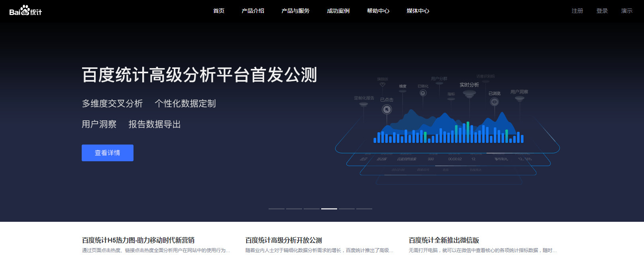The width and height of the screenshot is (644, 264).
Task: Open the 首页 nav item
Action: [x=219, y=11]
